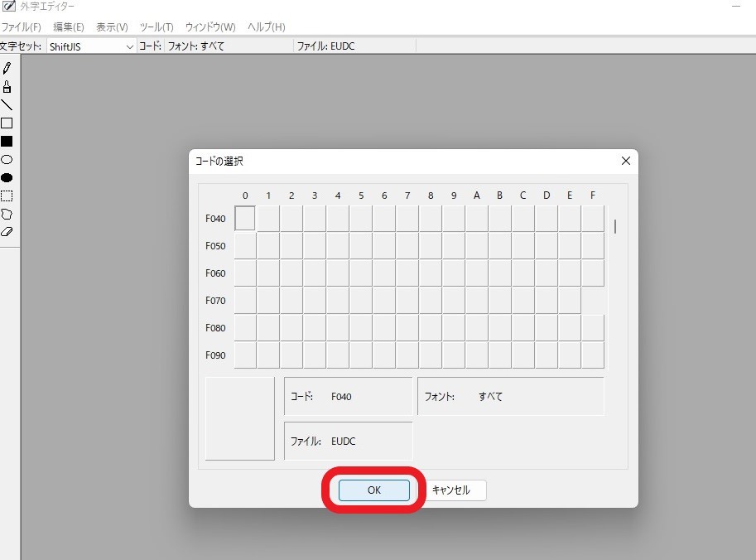
Task: Activate the Freeform Selection tool
Action: [x=7, y=214]
